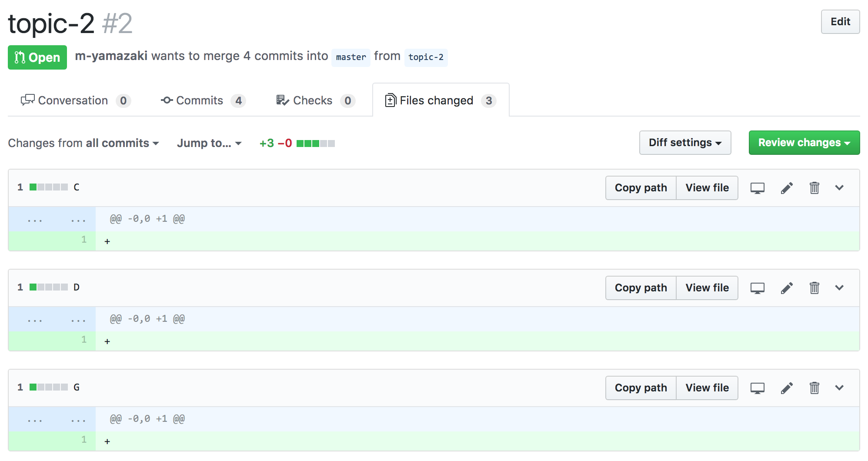Click the pencil edit icon for file C
Image resolution: width=868 pixels, height=461 pixels.
(x=787, y=188)
